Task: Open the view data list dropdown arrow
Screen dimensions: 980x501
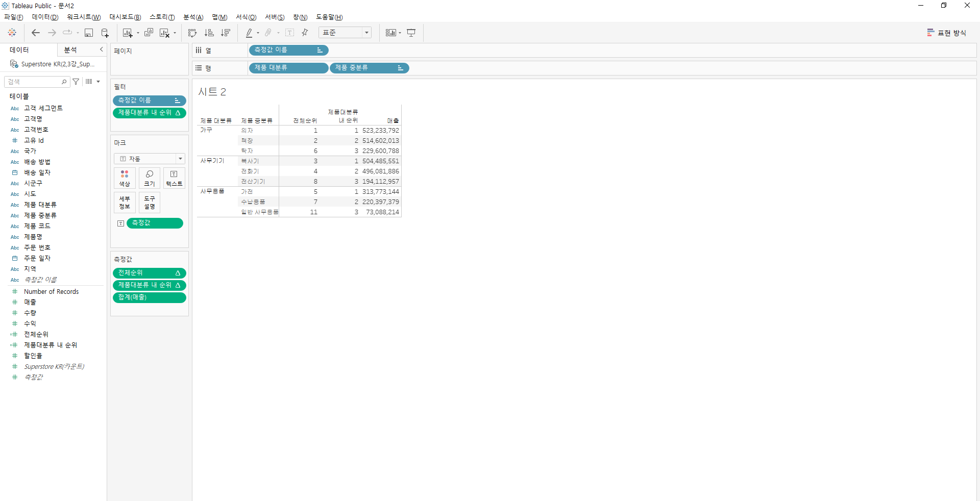Action: click(x=98, y=82)
